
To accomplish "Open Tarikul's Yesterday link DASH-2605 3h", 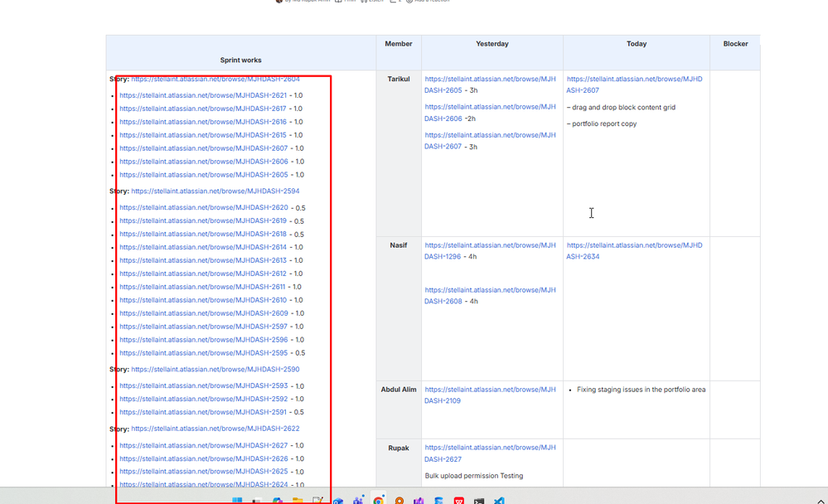I will 490,85.
